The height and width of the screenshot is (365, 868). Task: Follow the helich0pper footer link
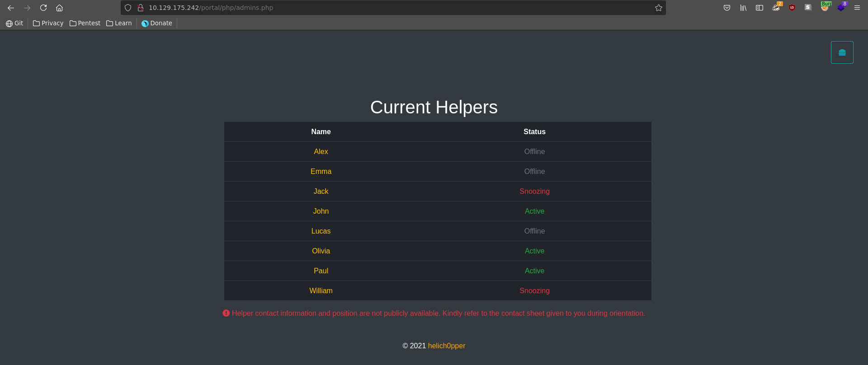click(446, 346)
